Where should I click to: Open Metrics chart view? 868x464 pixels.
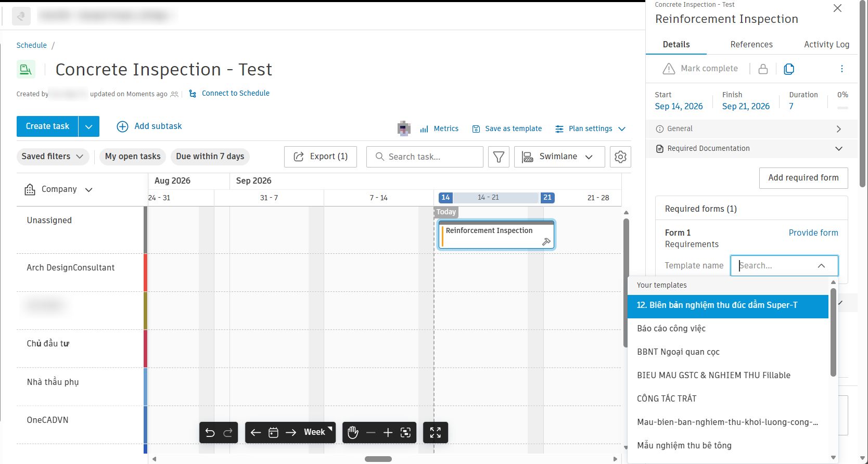pos(439,128)
